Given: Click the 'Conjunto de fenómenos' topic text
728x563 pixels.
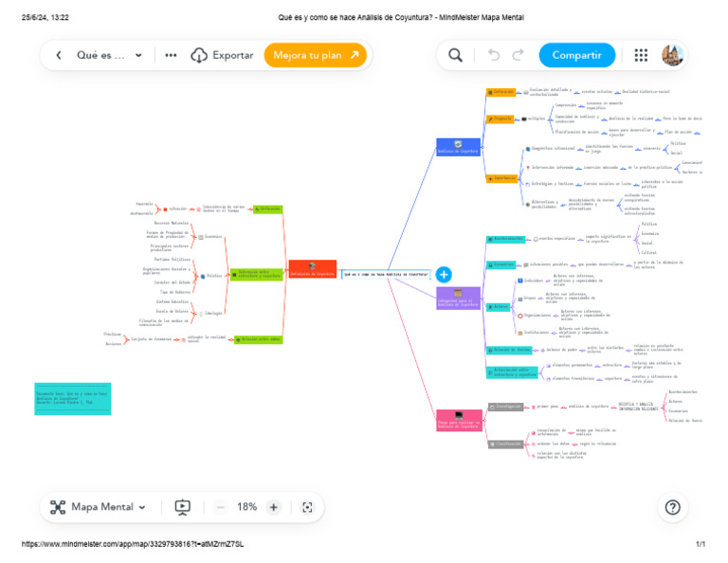Looking at the screenshot, I should 152,339.
